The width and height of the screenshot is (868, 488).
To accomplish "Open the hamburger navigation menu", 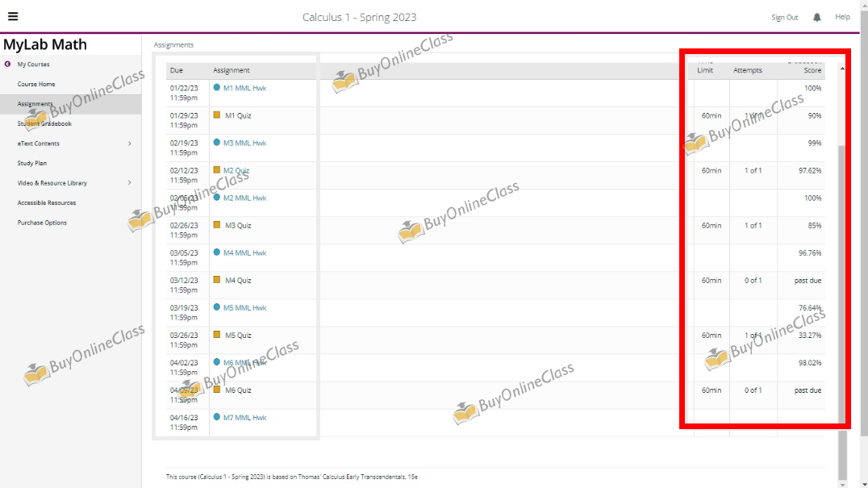I will pyautogui.click(x=13, y=16).
